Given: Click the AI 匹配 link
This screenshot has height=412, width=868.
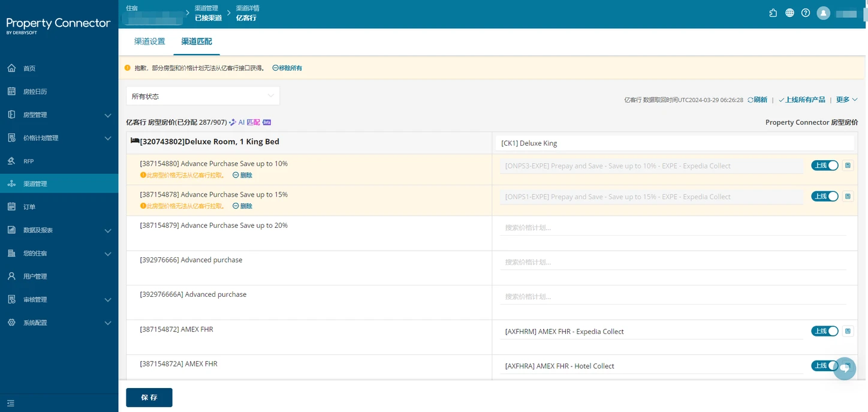Looking at the screenshot, I should [249, 122].
